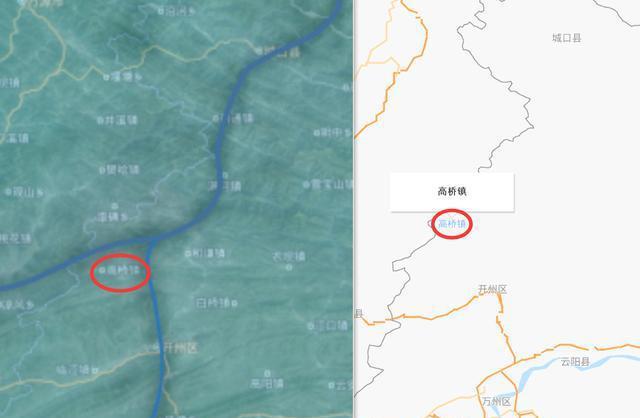Click the 高桥镇 popup label box
Image resolution: width=640 pixels, height=418 pixels.
coord(451,191)
